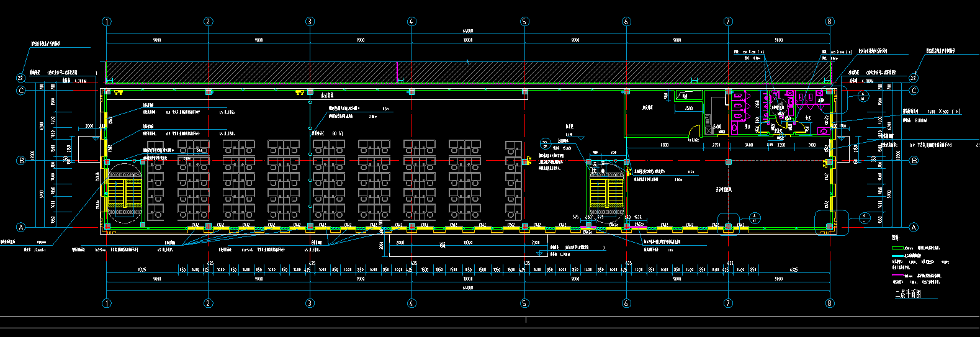This screenshot has height=337, width=980.
Task: Click grid axis bubble 8 below the plan
Action: coord(830,303)
